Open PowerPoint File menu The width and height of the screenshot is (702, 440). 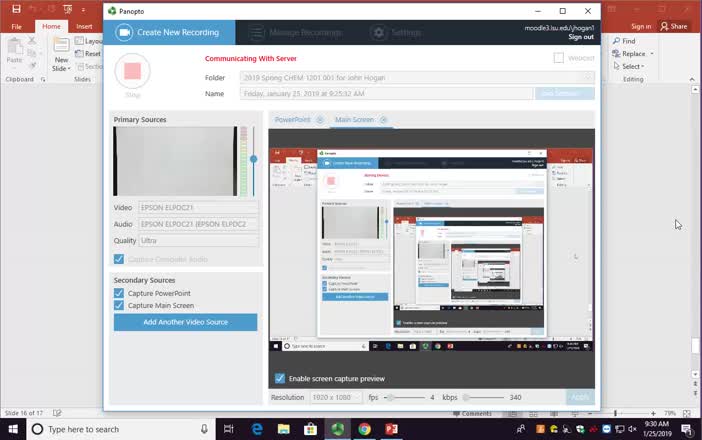click(x=17, y=26)
